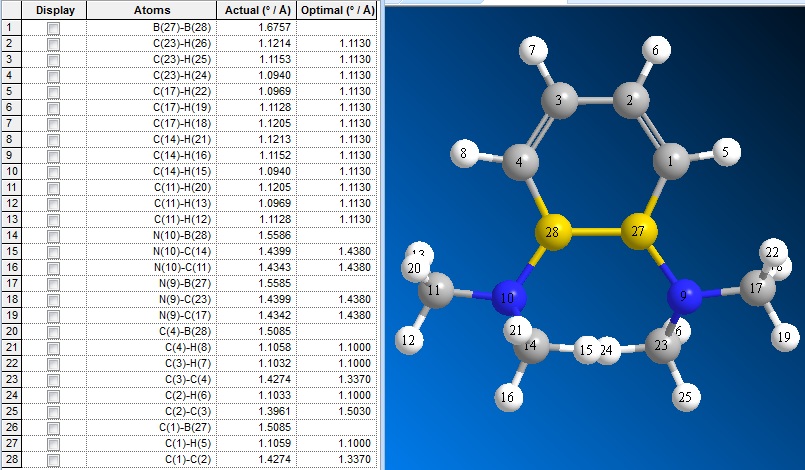Image resolution: width=805 pixels, height=470 pixels.
Task: Click the Actual value 1.6757 cell
Action: coord(256,28)
